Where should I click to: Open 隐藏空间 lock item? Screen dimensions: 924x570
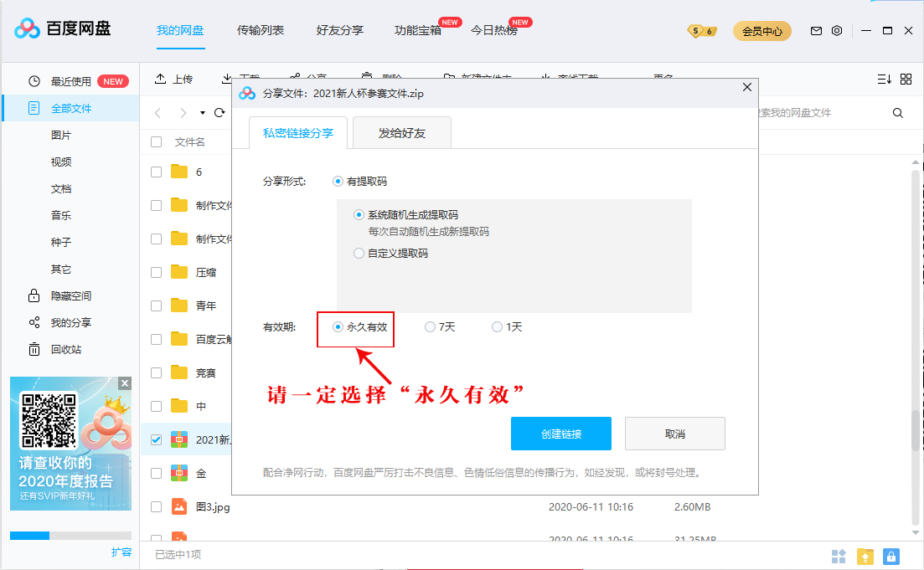(x=70, y=295)
